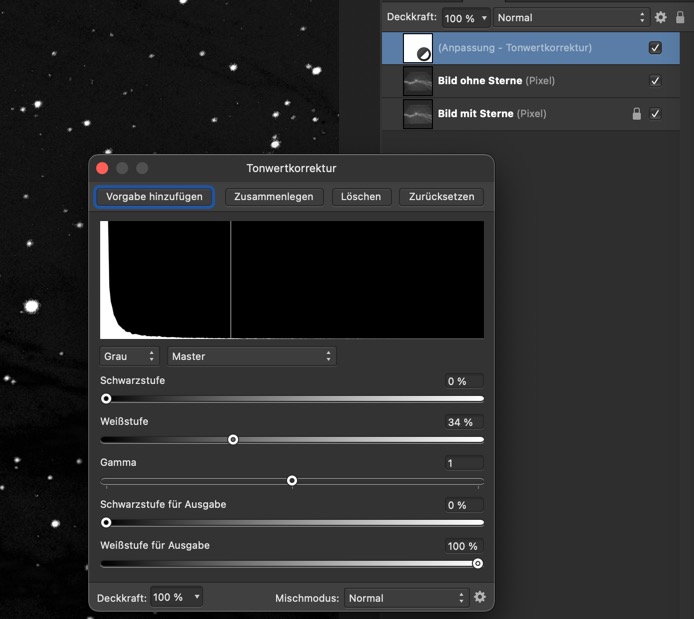Click the Zusammenlegen button
This screenshot has height=619, width=694.
coord(273,196)
